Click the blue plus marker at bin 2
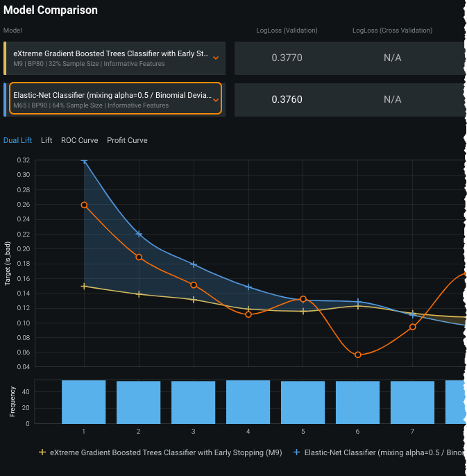467x476 pixels. click(x=139, y=234)
